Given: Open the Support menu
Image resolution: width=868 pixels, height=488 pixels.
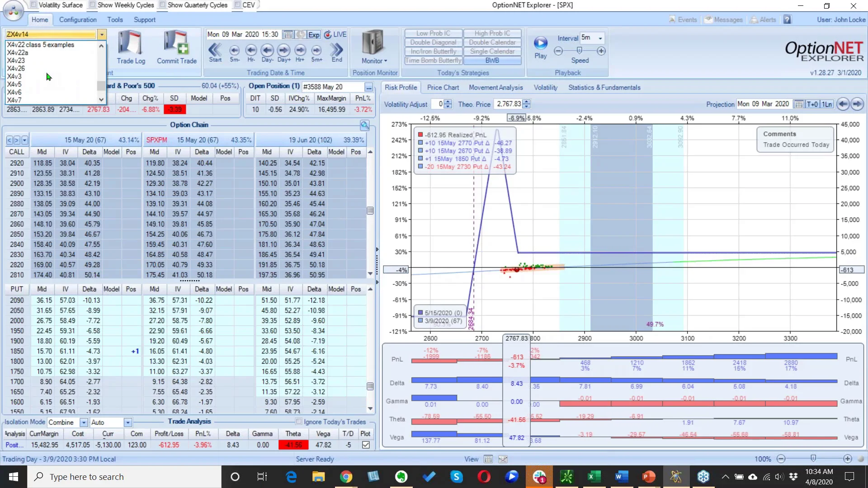Looking at the screenshot, I should click(144, 20).
